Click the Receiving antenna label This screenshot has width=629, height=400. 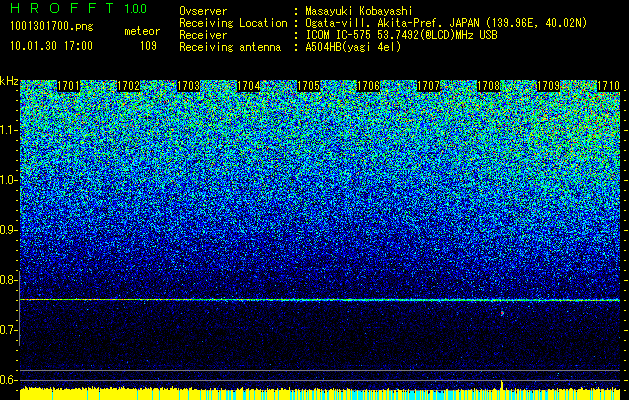tap(230, 47)
